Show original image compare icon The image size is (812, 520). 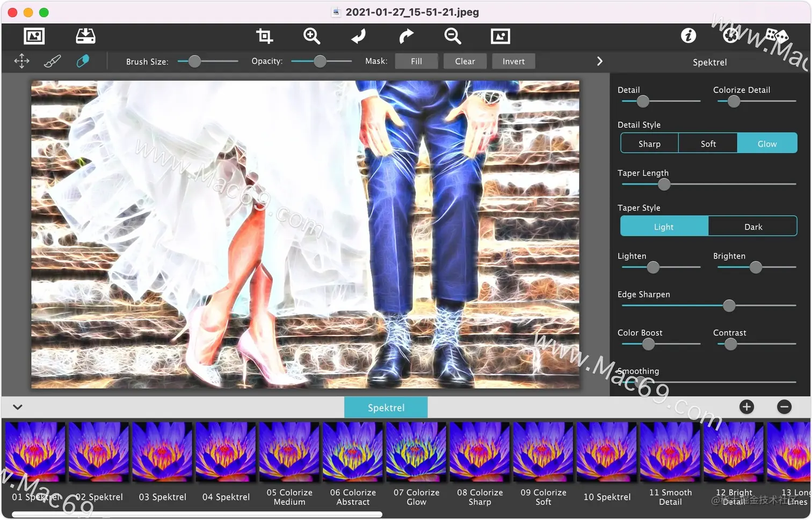(x=501, y=36)
